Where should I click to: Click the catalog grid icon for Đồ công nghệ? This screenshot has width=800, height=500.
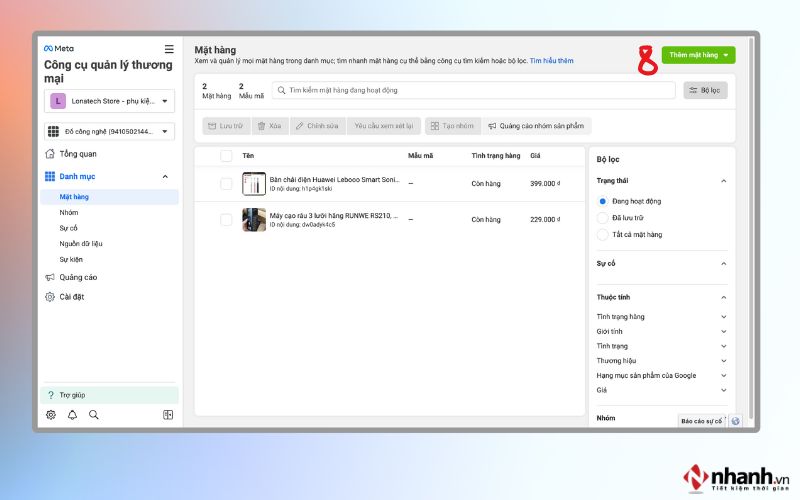[53, 132]
